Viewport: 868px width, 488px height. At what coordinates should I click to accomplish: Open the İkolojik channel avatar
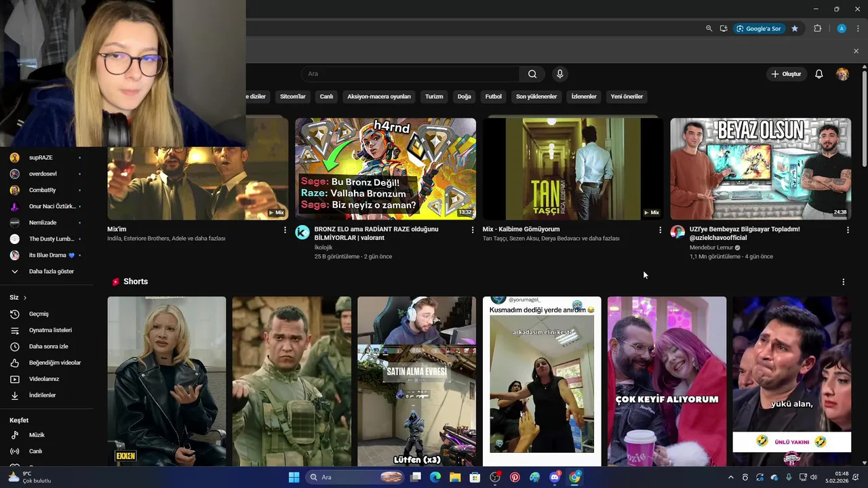pyautogui.click(x=302, y=232)
